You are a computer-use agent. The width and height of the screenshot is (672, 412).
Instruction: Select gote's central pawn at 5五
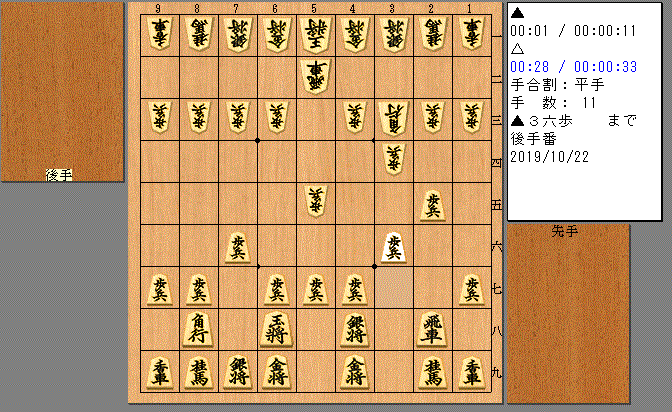[316, 201]
